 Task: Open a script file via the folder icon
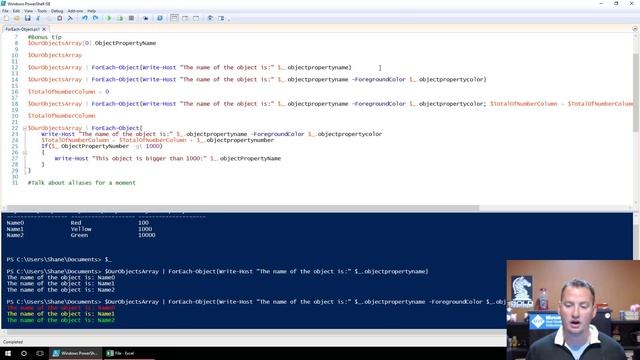point(17,18)
